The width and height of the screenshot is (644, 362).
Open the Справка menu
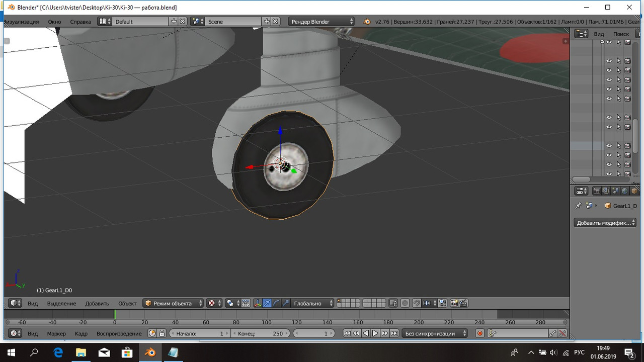click(80, 22)
